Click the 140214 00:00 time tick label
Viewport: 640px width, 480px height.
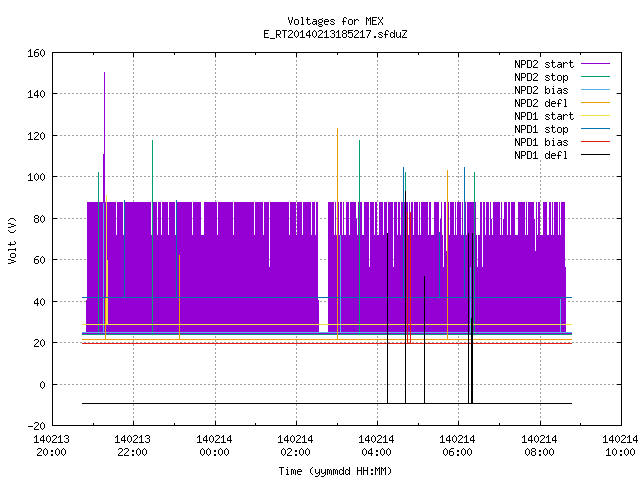[x=214, y=446]
